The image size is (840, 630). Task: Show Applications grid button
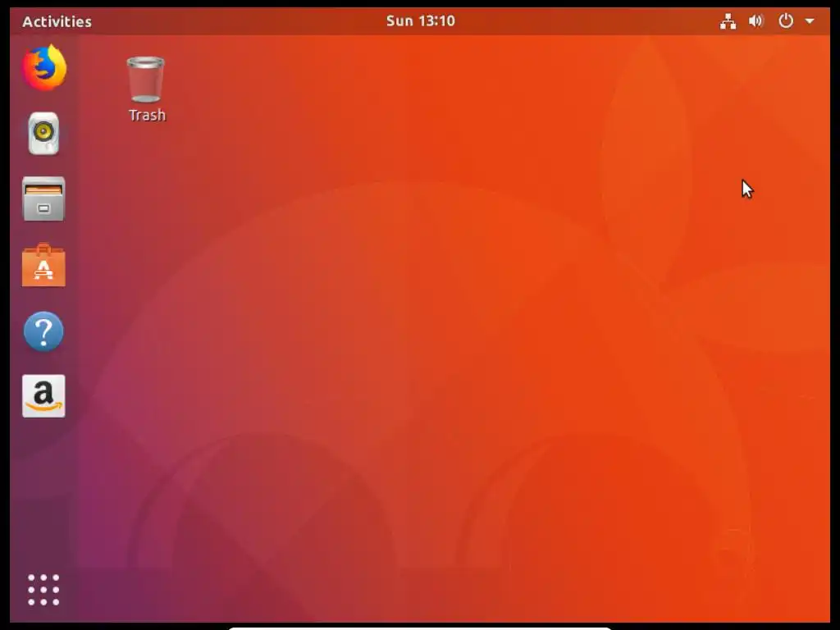pyautogui.click(x=44, y=590)
